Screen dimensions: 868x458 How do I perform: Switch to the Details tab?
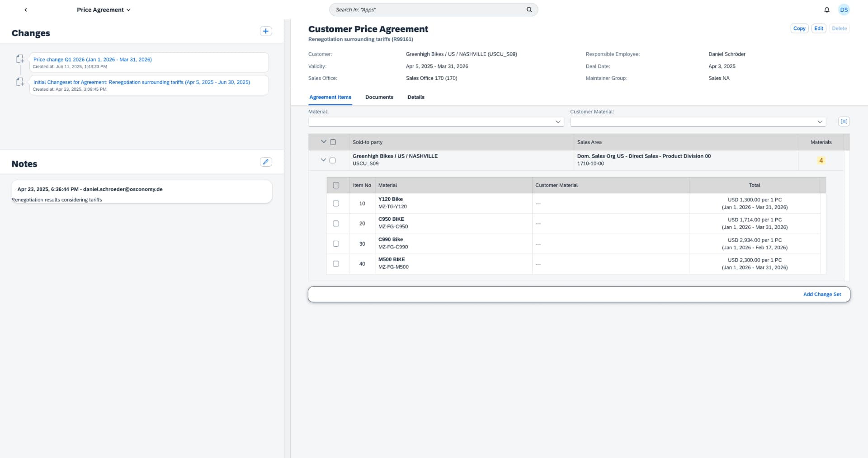[415, 97]
